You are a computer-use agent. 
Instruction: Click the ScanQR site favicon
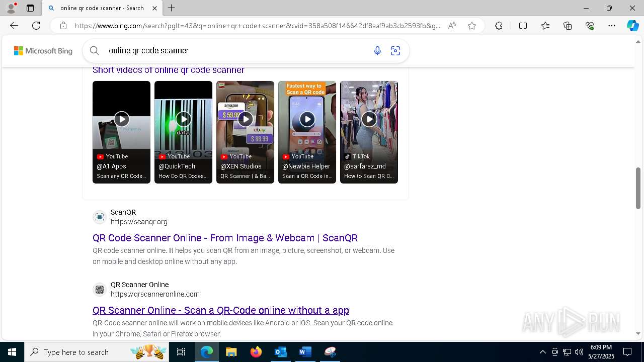click(100, 217)
